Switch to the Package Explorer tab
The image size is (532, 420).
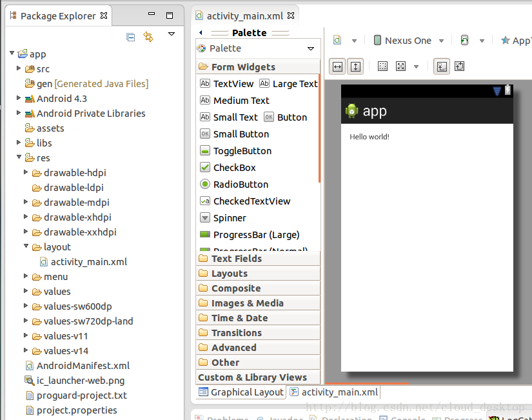(x=58, y=16)
